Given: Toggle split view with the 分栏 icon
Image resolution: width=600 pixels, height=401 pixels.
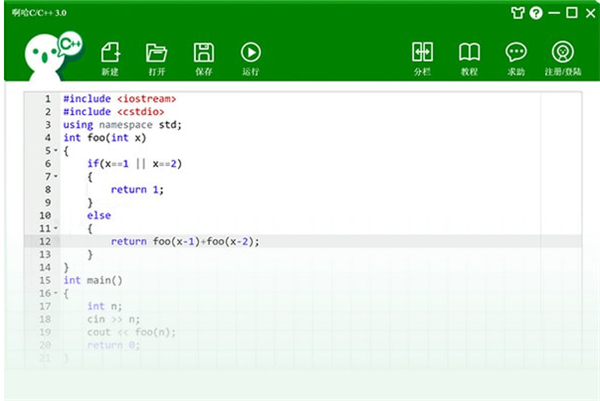Looking at the screenshot, I should [x=422, y=57].
